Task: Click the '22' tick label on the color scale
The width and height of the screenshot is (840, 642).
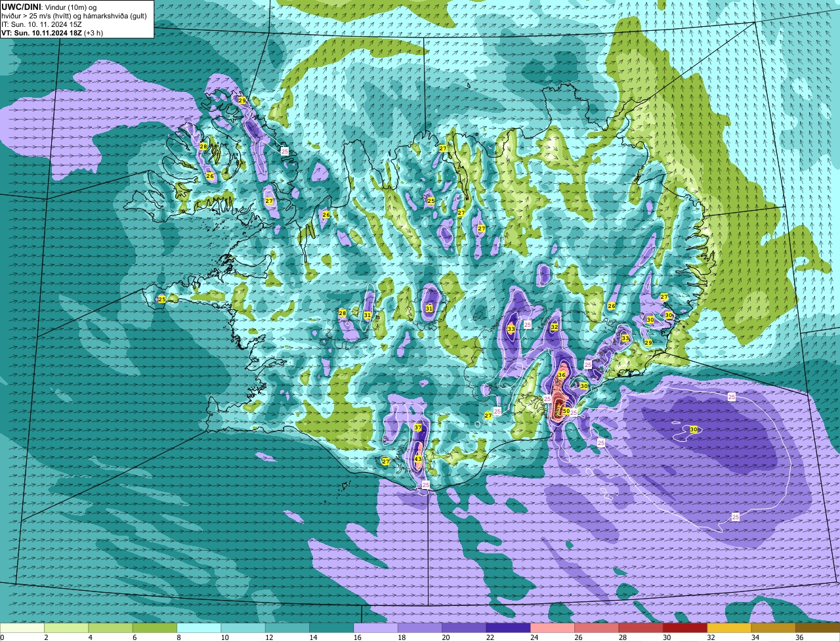Action: [490, 637]
